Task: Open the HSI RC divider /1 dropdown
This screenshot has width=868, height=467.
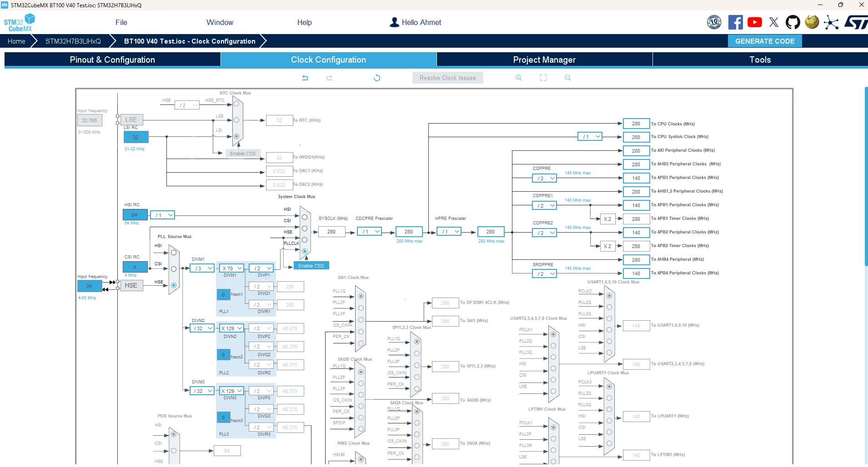Action: 162,215
